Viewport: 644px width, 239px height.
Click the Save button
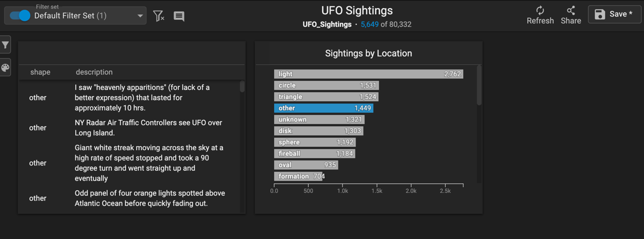pos(613,14)
